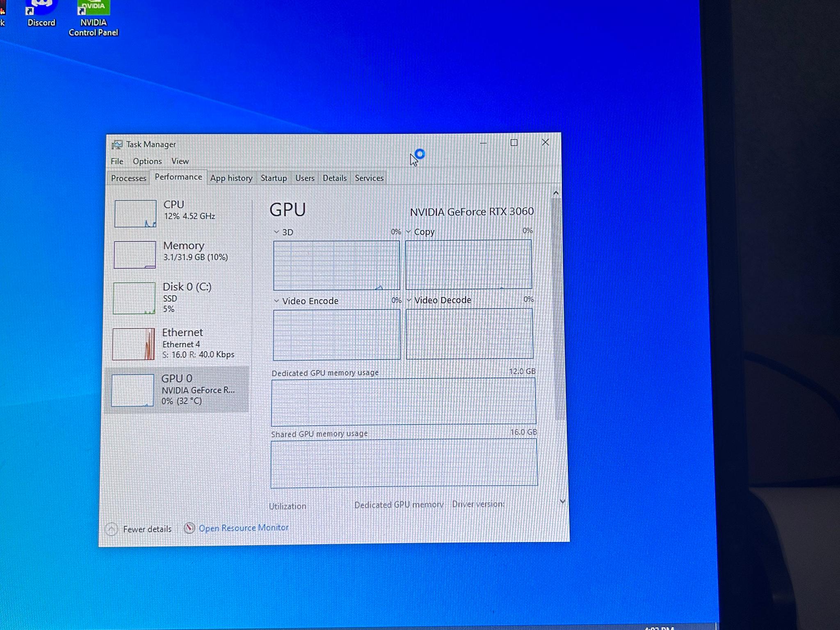Select the CPU usage mini graph
The height and width of the screenshot is (630, 840).
(135, 213)
